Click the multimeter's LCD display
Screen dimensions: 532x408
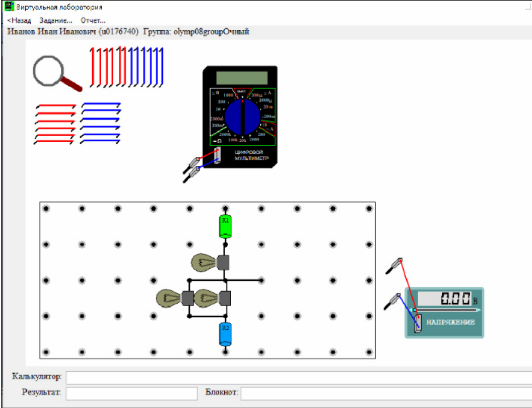[242, 78]
